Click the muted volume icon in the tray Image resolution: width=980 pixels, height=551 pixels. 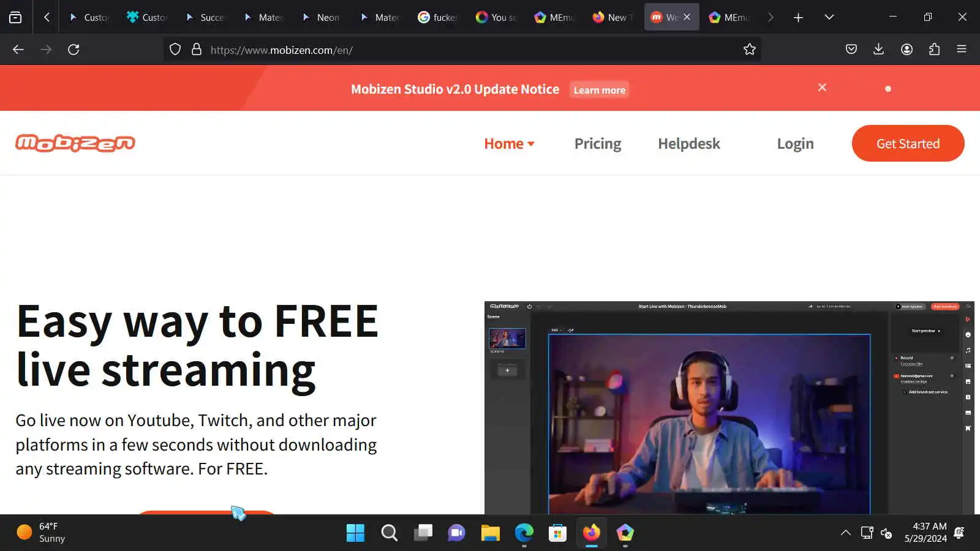(886, 533)
